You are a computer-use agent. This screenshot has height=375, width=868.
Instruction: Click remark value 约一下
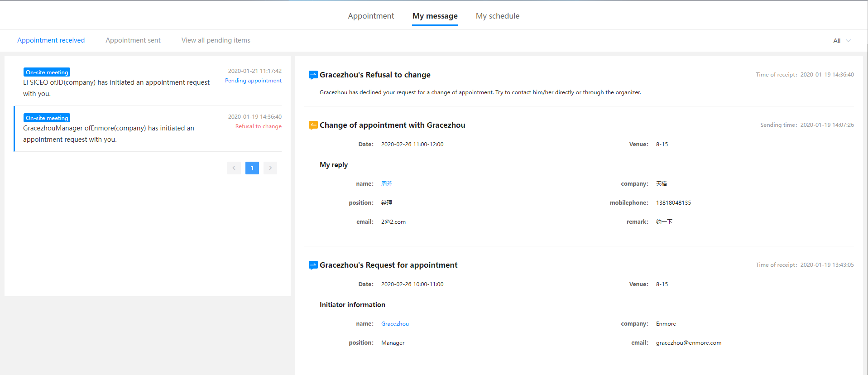[664, 222]
